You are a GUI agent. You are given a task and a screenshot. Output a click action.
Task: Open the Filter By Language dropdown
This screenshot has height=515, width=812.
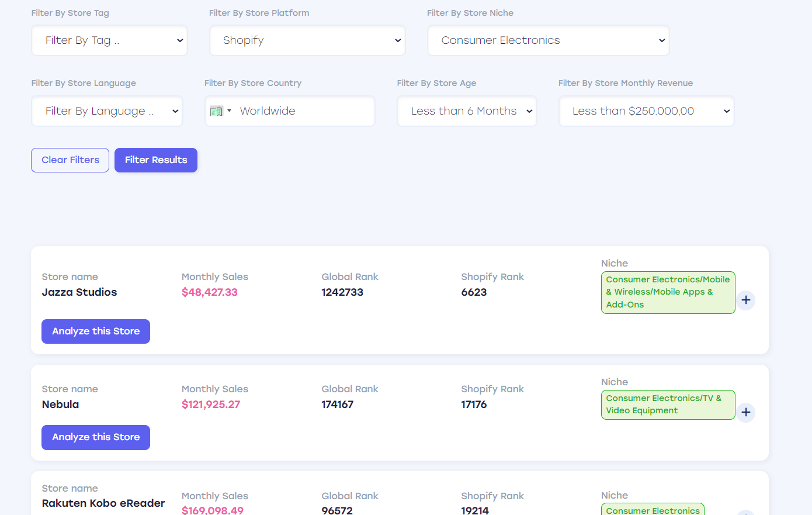(x=107, y=111)
